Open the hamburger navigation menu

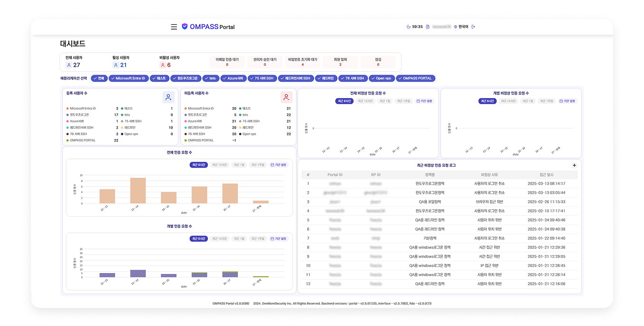tap(174, 27)
